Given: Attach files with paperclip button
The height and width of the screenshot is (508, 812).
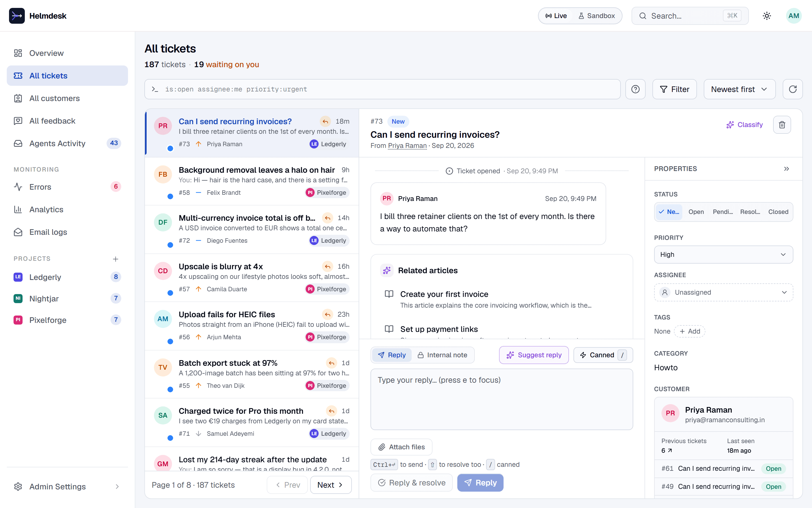Looking at the screenshot, I should coord(401,447).
